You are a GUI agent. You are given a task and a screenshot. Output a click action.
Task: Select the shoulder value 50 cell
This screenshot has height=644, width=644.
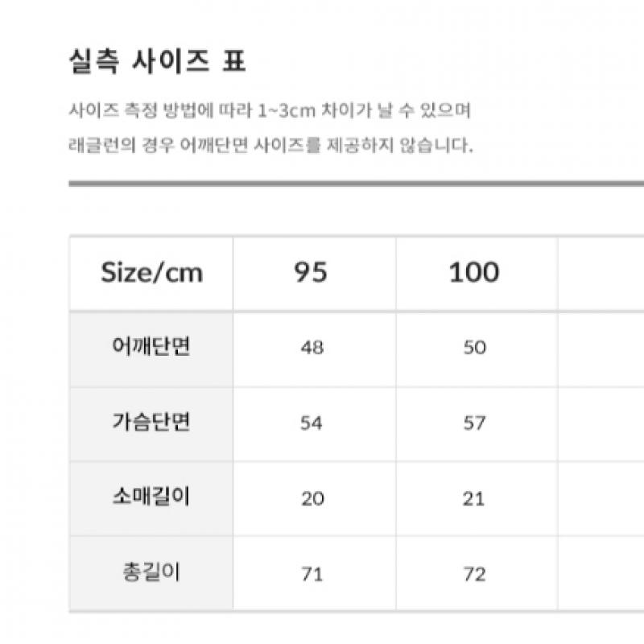point(475,348)
